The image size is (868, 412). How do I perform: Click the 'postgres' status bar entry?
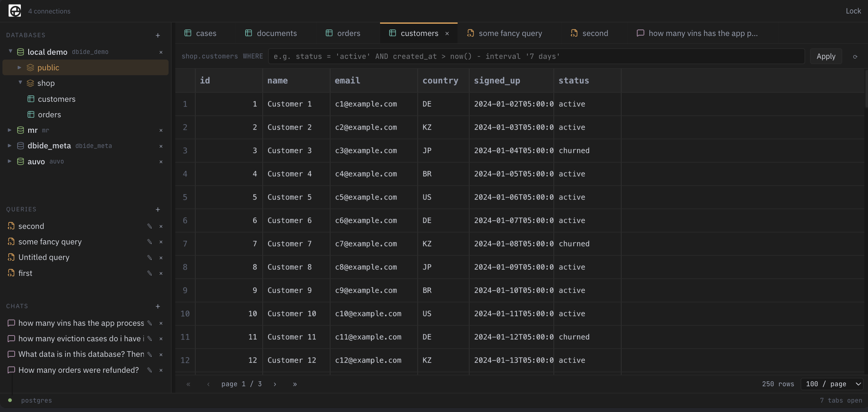[x=36, y=401]
